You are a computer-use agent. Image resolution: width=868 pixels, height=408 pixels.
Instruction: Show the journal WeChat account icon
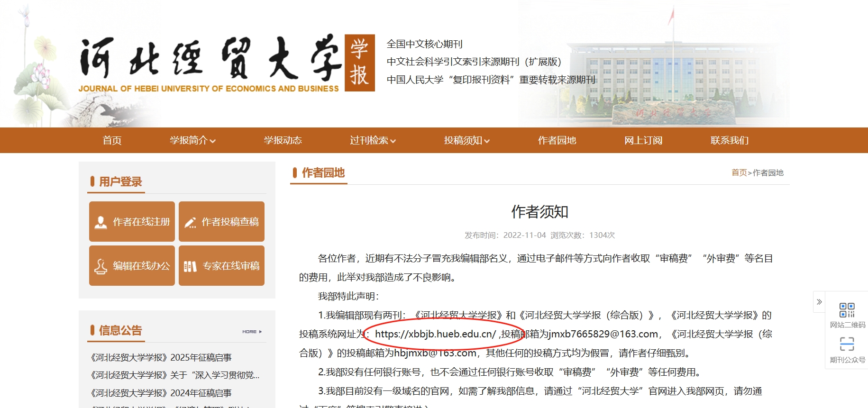(847, 344)
